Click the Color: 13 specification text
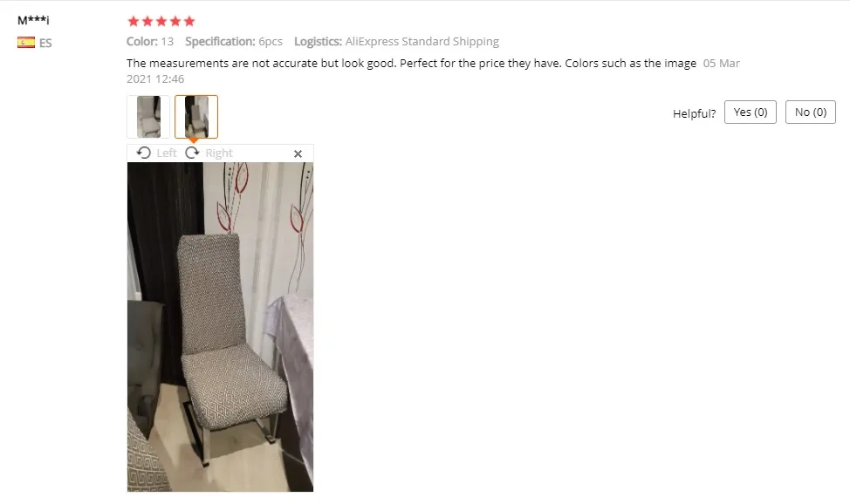 point(150,42)
